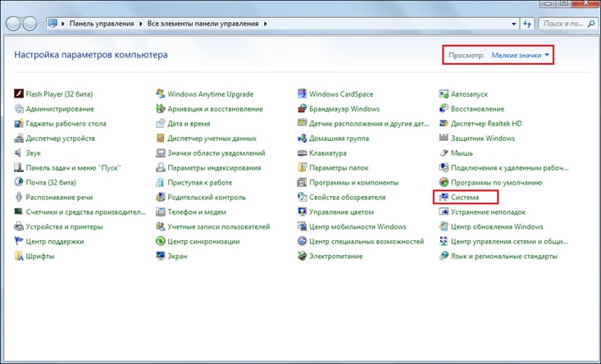The height and width of the screenshot is (364, 601).
Task: Click the Брандмауэр Windows icon
Action: pyautogui.click(x=303, y=108)
